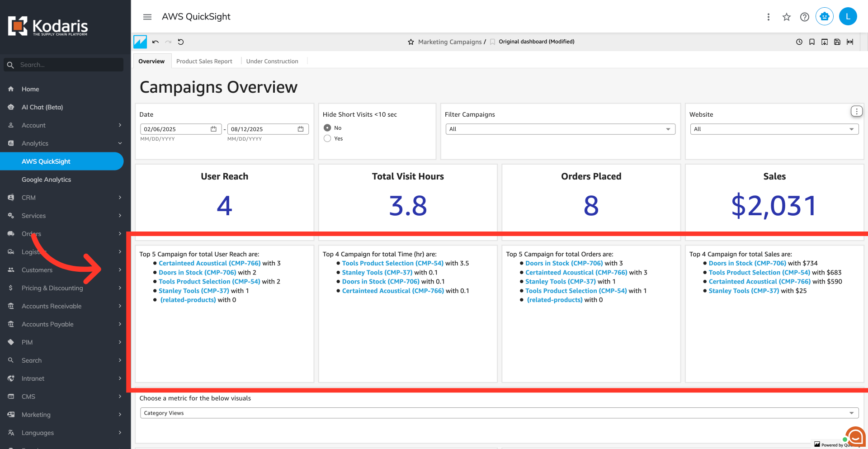Switch to the Under Construction tab
The width and height of the screenshot is (868, 449).
click(272, 61)
